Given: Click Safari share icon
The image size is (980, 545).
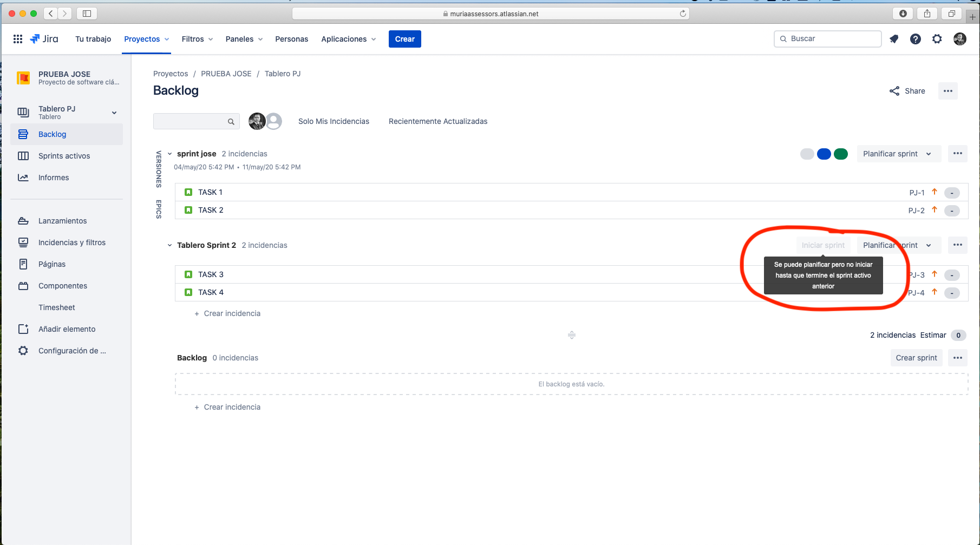Looking at the screenshot, I should pos(927,14).
